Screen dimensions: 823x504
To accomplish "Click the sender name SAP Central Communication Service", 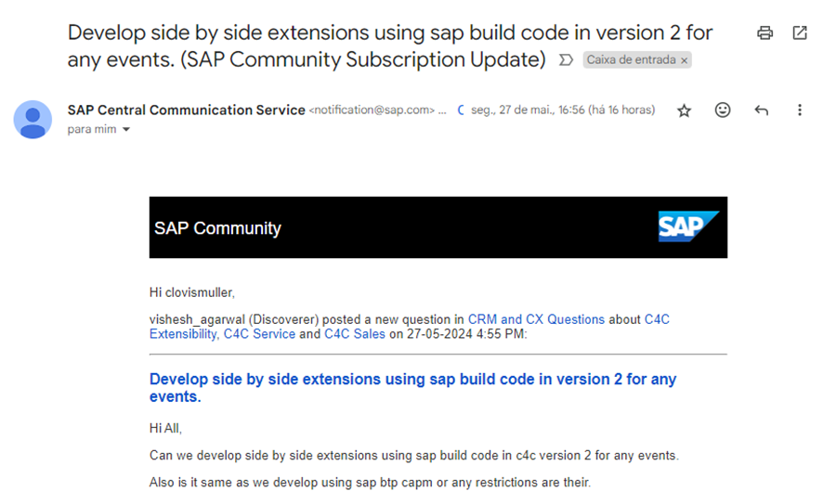I will (187, 110).
